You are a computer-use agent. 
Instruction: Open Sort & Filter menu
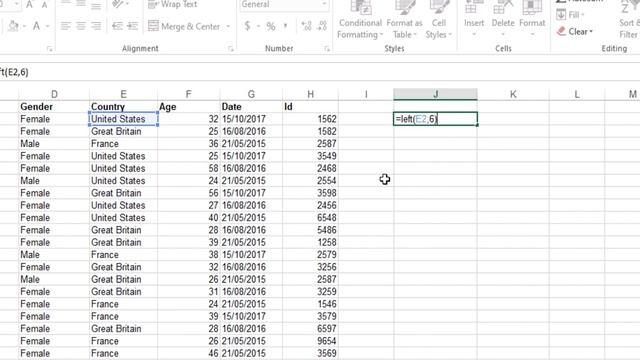(629, 20)
